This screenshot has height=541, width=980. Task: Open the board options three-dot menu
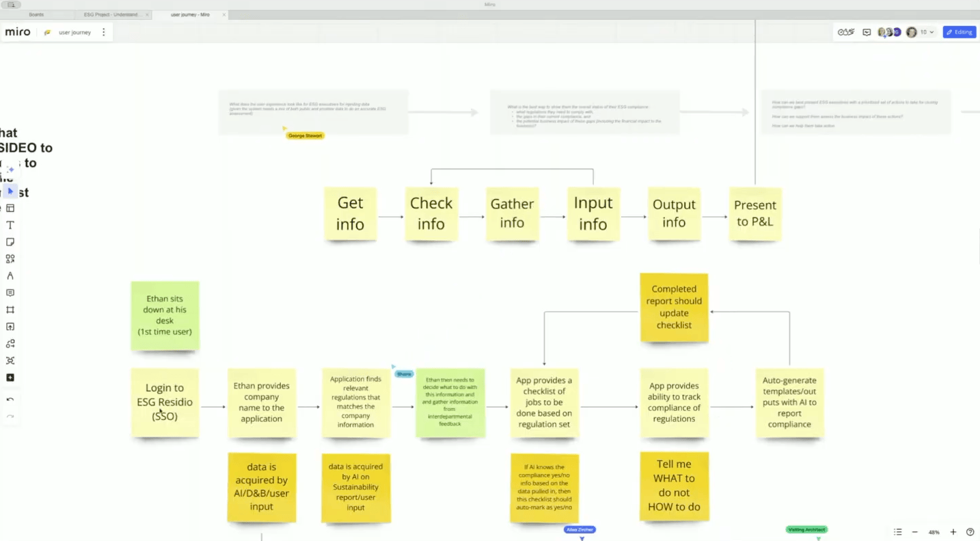(104, 32)
